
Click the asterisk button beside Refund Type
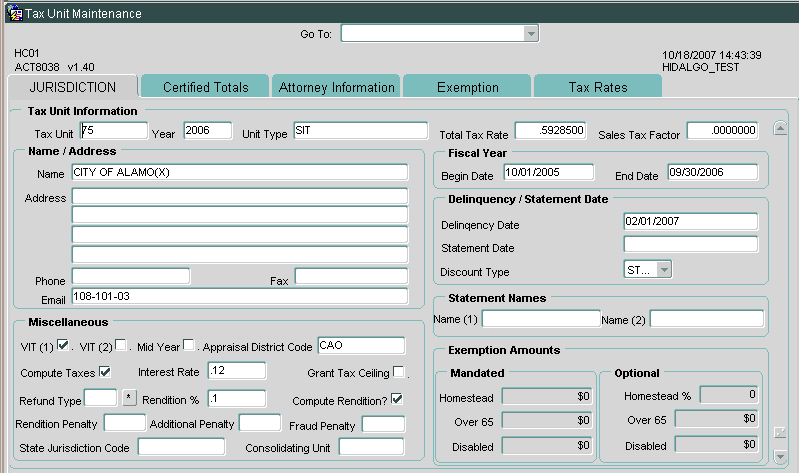[129, 398]
